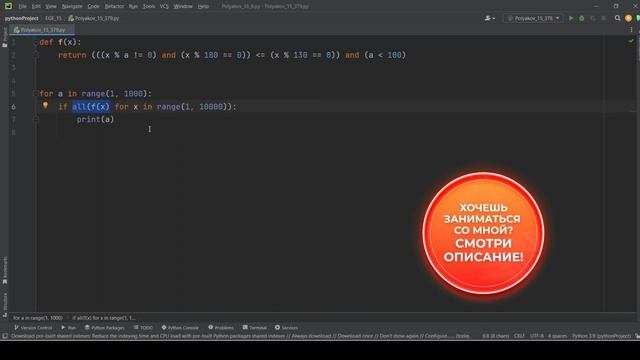Open the Services tool window
640x360 pixels.
coord(286,328)
